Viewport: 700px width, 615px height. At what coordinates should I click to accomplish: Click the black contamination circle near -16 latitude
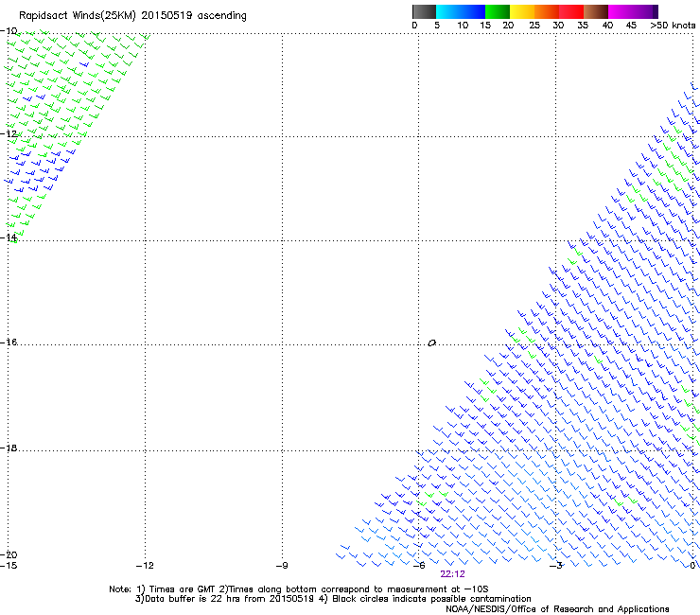[431, 343]
